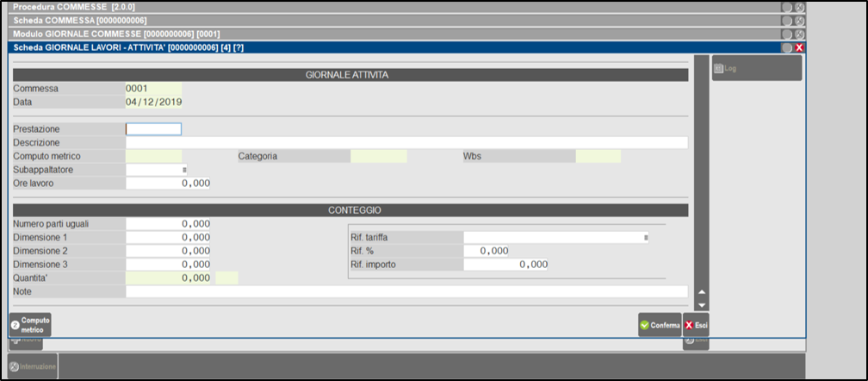Screen dimensions: 868x381
Task: Click the round grey button beside red X
Action: [786, 48]
